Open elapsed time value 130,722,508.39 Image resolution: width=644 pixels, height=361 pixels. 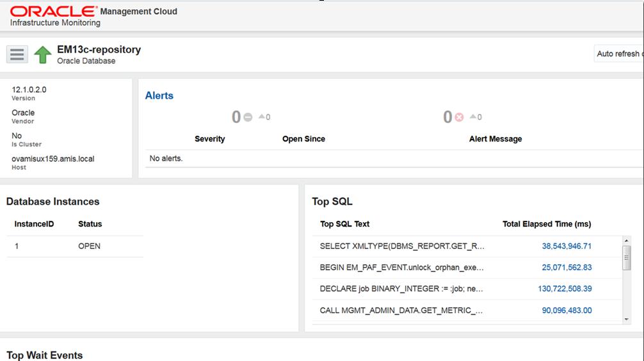565,289
